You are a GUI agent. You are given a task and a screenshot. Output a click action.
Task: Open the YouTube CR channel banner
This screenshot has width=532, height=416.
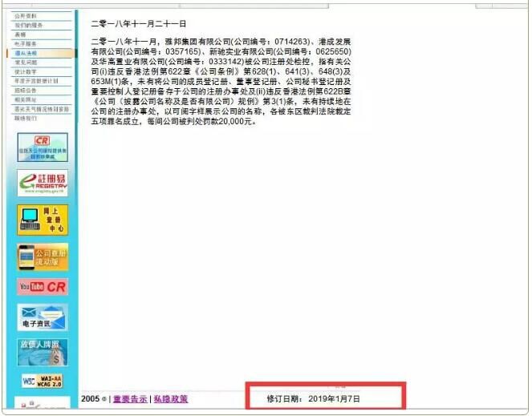[43, 287]
